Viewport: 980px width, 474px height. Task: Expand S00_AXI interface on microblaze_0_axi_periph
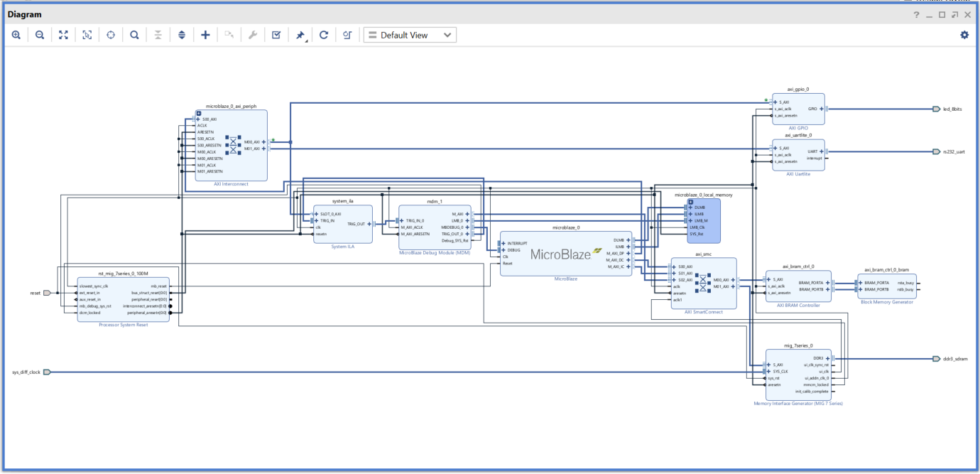point(198,119)
